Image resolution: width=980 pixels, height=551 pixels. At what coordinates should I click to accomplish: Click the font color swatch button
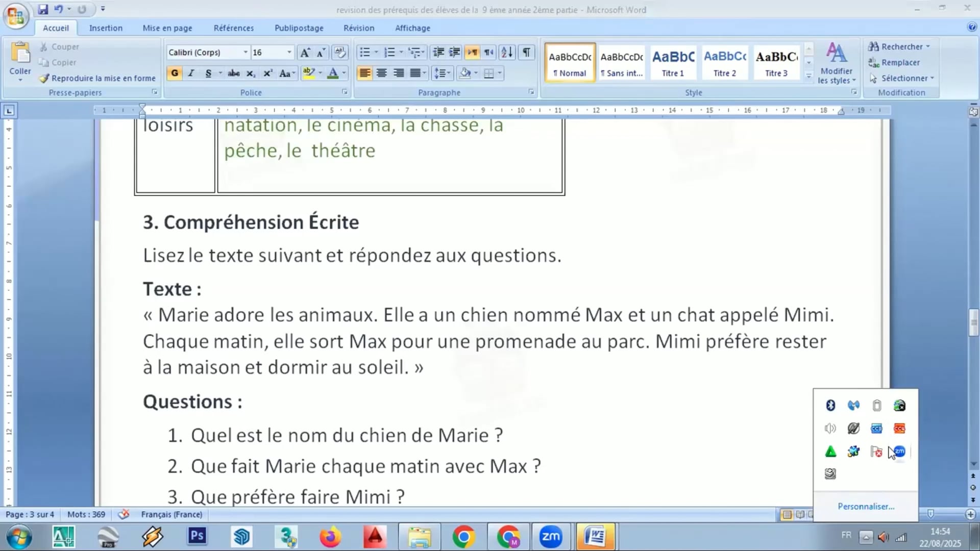pos(333,73)
